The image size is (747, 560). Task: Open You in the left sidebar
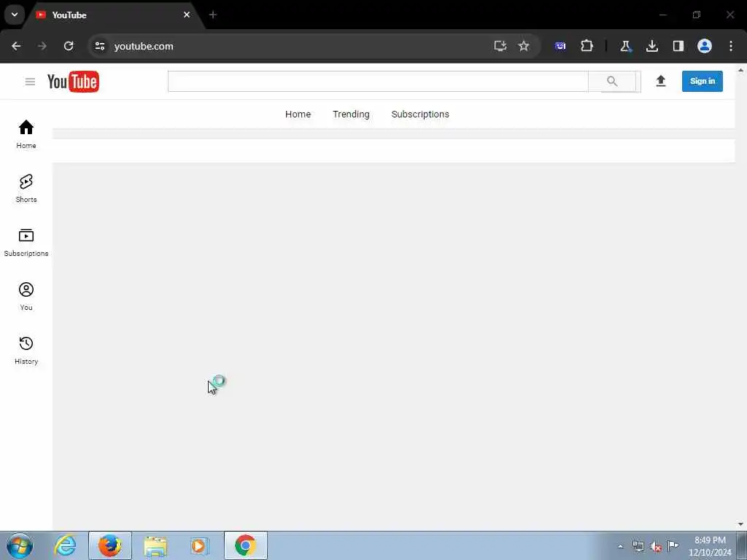tap(26, 296)
